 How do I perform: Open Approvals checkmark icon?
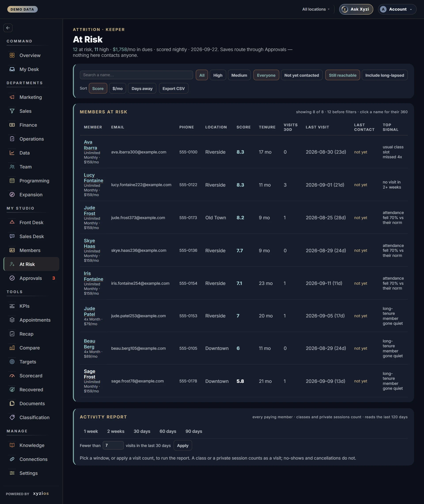(x=12, y=278)
